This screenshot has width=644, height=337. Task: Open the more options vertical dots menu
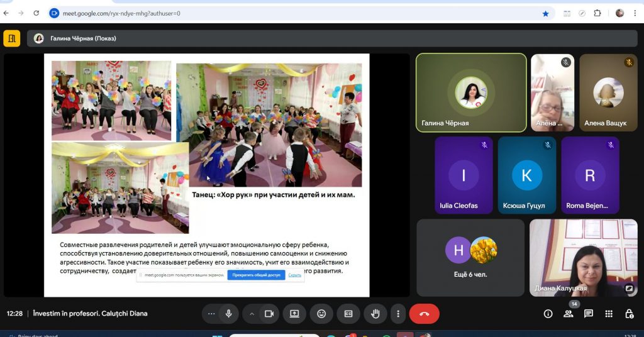397,314
